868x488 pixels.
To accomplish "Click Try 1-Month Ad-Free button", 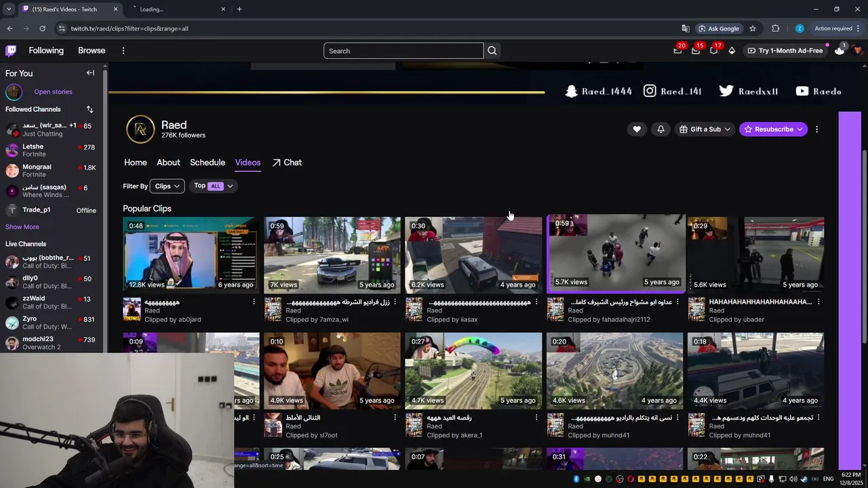I will coord(785,51).
